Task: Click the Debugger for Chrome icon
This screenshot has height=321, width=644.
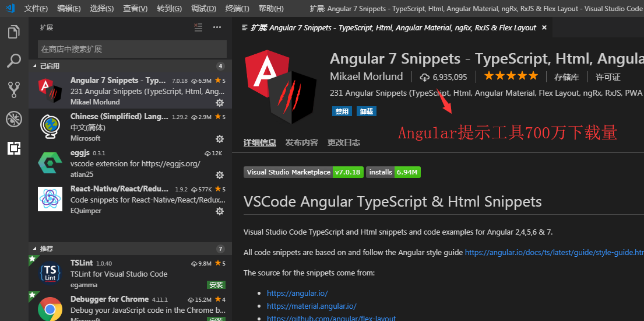Action: [50, 309]
